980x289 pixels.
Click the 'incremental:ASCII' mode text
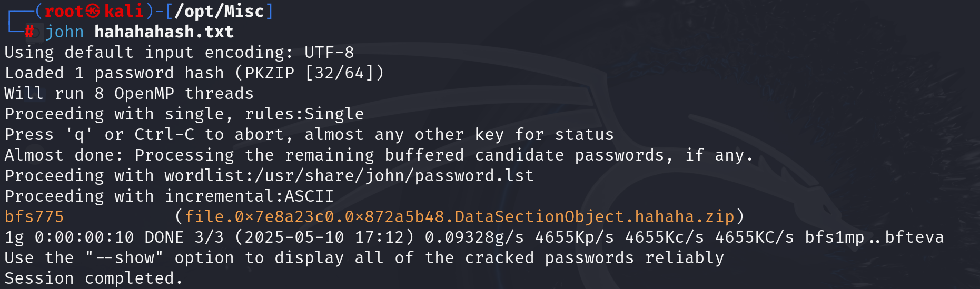[x=249, y=196]
